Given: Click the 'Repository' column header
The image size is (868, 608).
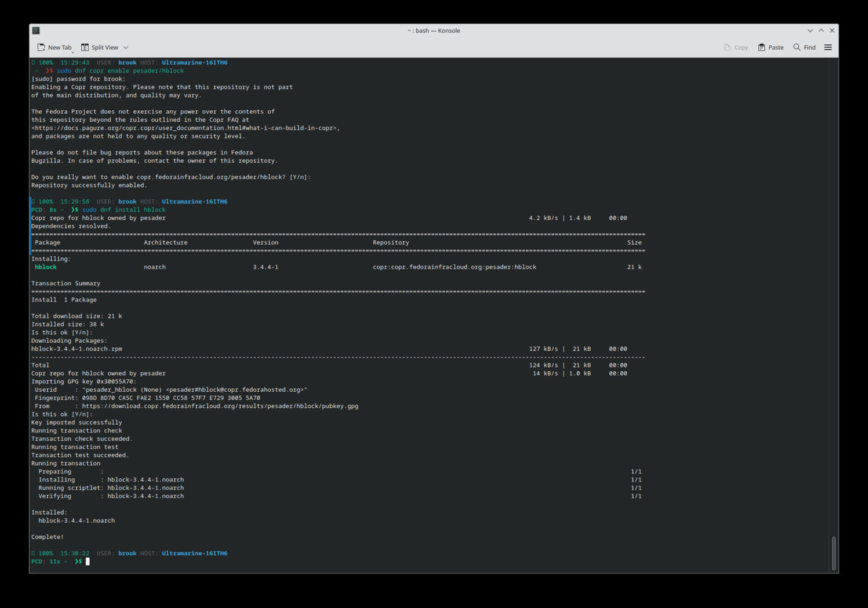Looking at the screenshot, I should 391,242.
